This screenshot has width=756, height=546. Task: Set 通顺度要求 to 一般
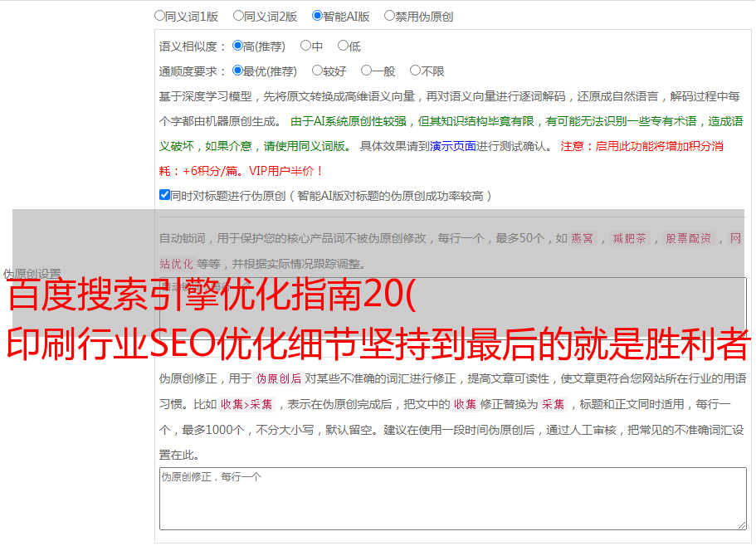[367, 71]
